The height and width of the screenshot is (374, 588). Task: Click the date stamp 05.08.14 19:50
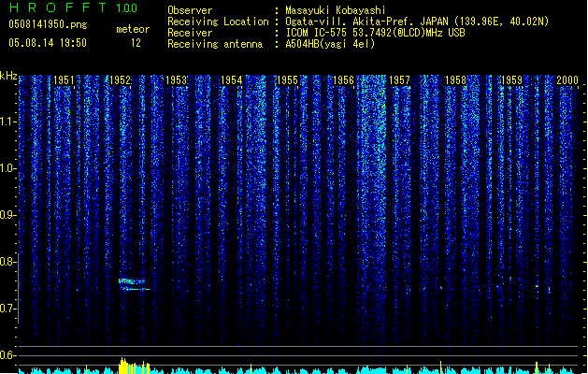48,43
